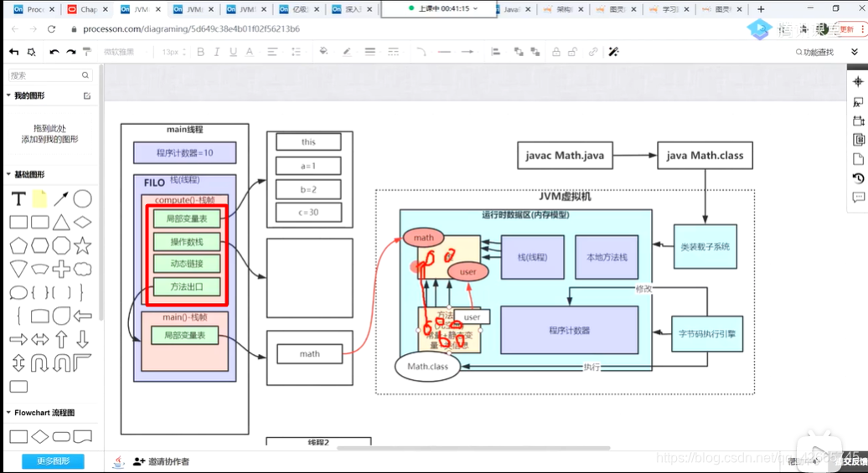
Task: Collapse the 我的图形 section
Action: [8, 95]
